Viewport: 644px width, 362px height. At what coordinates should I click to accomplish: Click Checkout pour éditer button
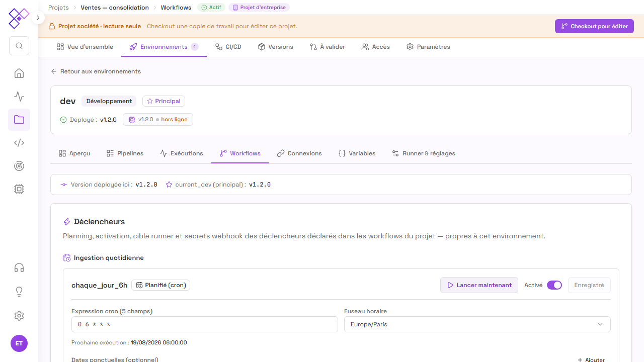[594, 26]
